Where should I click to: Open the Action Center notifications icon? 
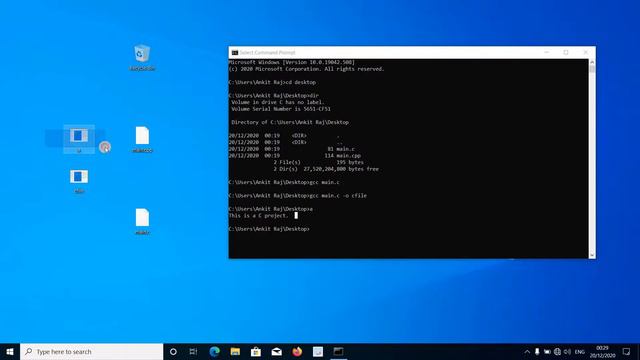coord(627,351)
